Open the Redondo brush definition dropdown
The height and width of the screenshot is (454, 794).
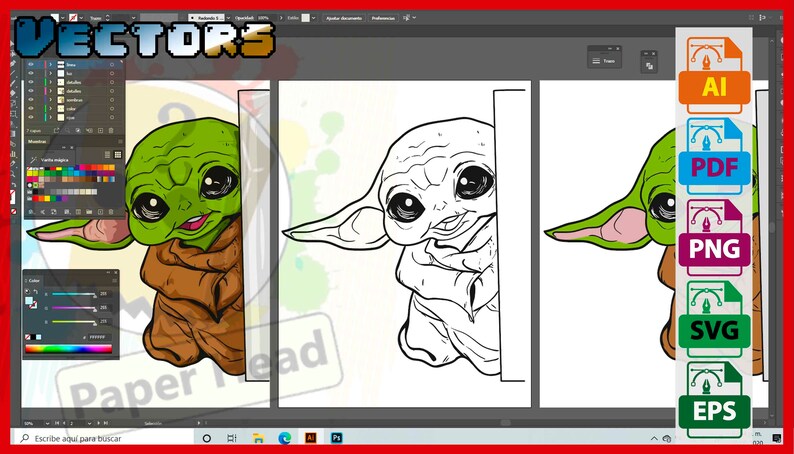tap(228, 18)
